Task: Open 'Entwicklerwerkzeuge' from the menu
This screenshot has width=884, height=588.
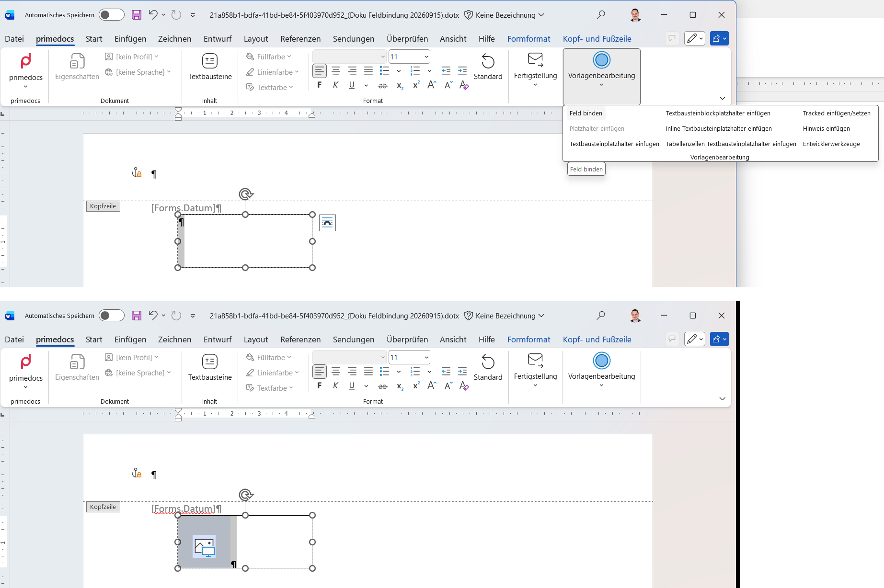Action: pyautogui.click(x=831, y=144)
